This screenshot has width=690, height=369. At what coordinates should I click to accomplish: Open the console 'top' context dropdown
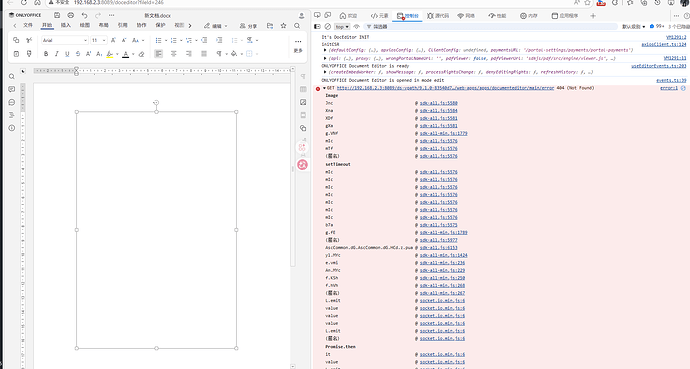pos(342,27)
